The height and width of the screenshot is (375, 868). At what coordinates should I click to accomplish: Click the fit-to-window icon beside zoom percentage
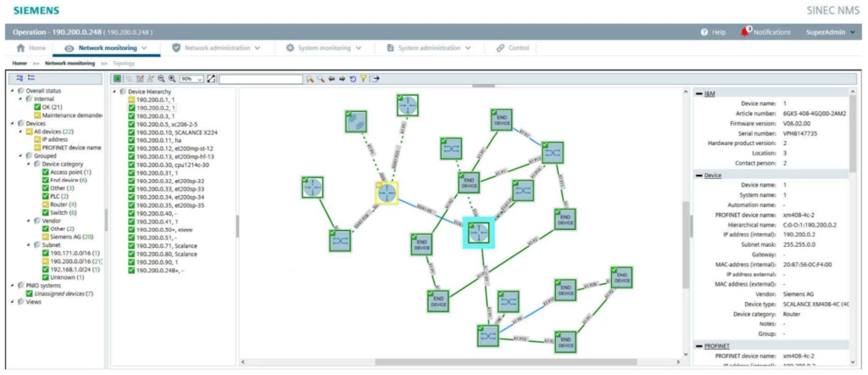[211, 79]
